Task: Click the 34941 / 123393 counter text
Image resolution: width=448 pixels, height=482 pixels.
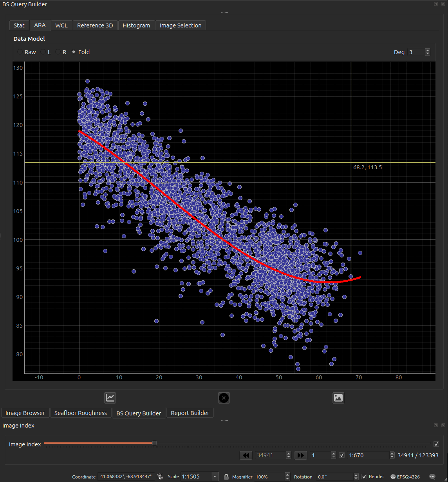Action: pos(418,455)
